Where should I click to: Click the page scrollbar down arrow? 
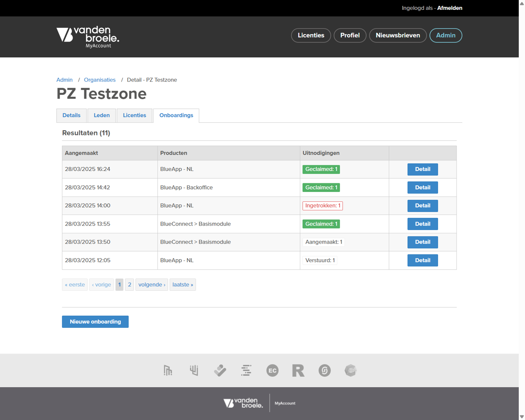[x=522, y=417]
